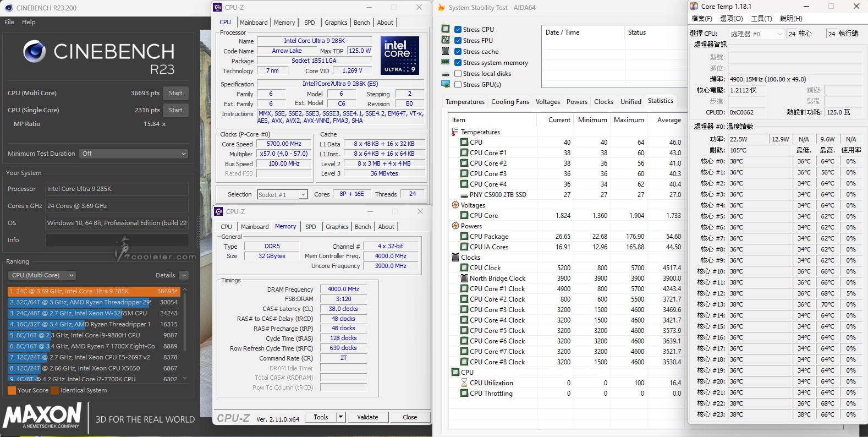
Task: Open the CPU (Multi Core) ranking dropdown
Action: 42,275
